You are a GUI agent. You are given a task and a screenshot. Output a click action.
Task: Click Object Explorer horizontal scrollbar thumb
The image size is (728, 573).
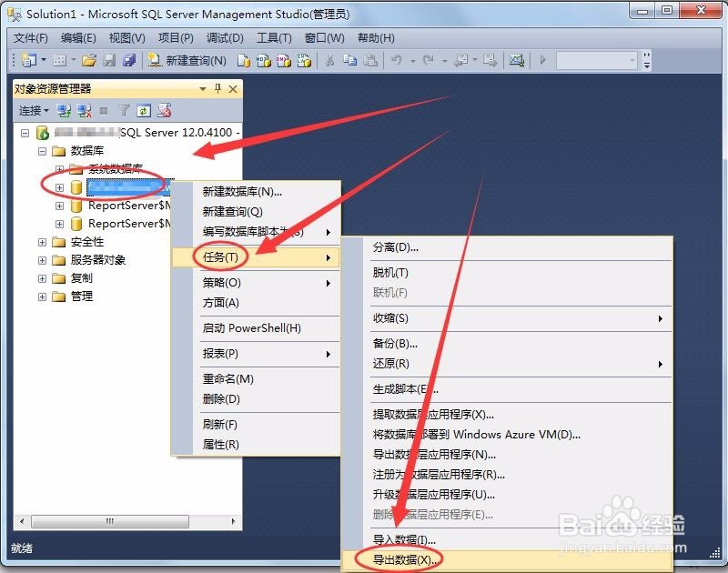coord(110,521)
